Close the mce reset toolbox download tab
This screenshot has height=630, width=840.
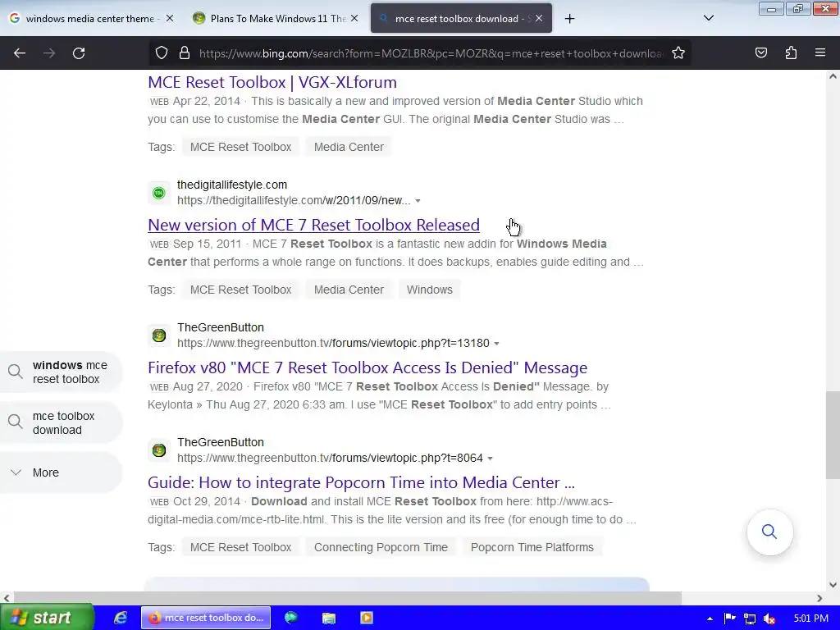(539, 18)
